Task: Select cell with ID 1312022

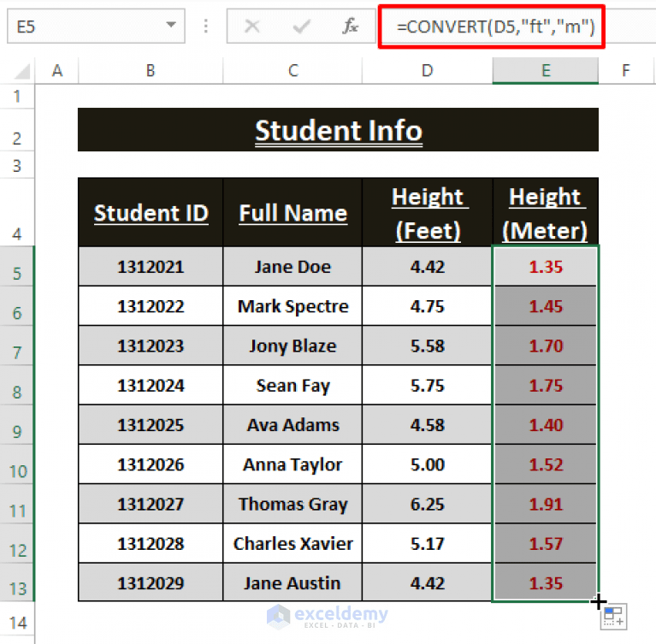Action: click(x=151, y=306)
